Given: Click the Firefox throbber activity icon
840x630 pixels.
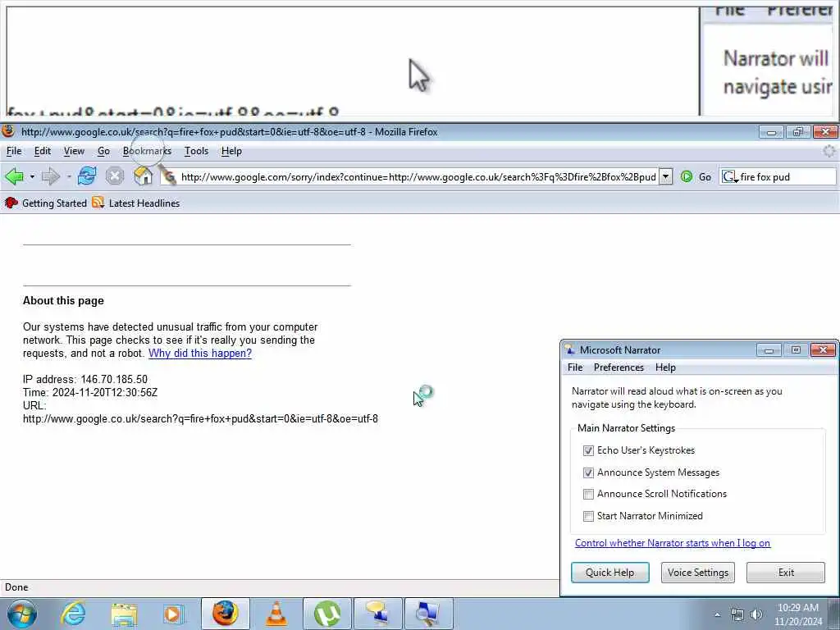Looking at the screenshot, I should click(829, 151).
